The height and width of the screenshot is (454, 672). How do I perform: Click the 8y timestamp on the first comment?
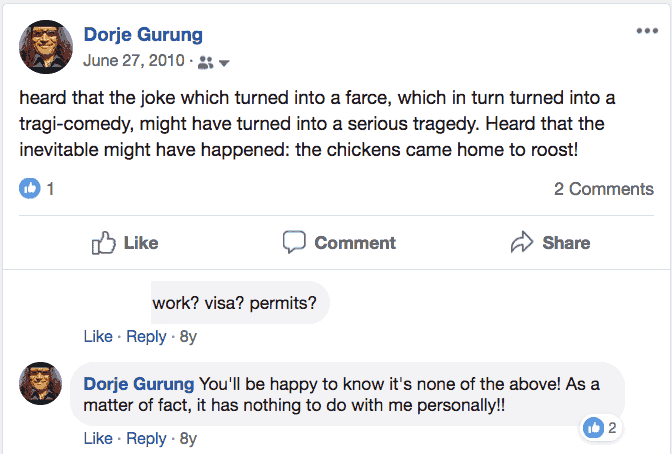[x=186, y=336]
